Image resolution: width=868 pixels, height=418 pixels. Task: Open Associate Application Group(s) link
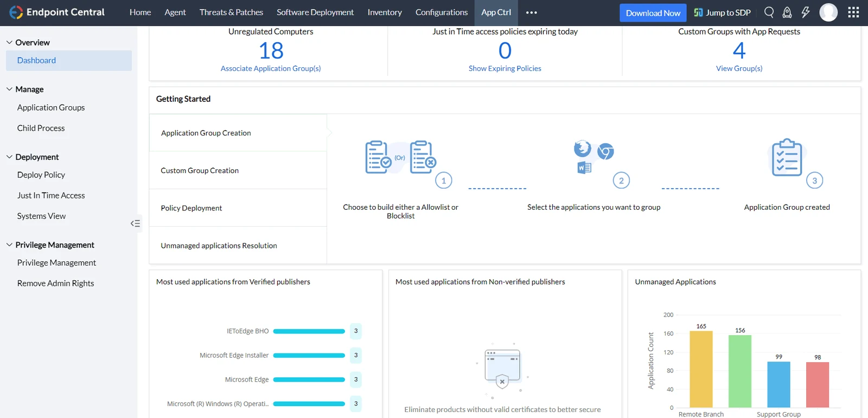(x=271, y=68)
